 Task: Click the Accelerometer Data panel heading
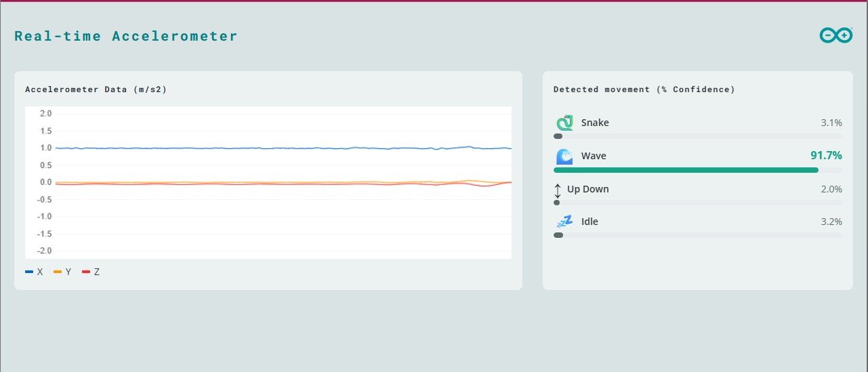[96, 89]
